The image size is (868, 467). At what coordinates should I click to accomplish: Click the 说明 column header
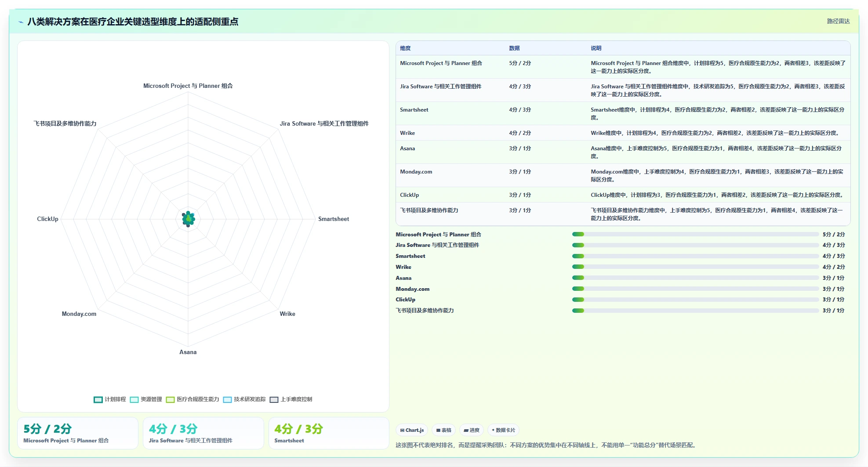point(596,48)
